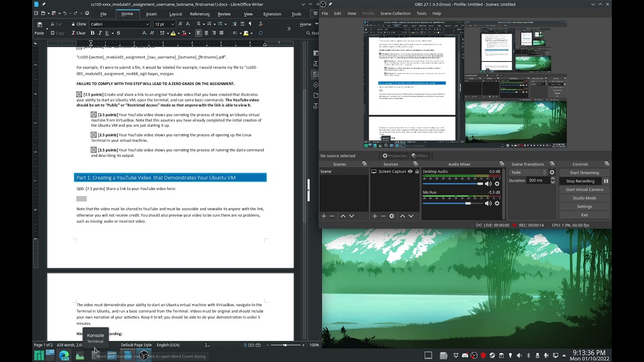Expand more toolbar controls chevron in Writer

(x=289, y=29)
